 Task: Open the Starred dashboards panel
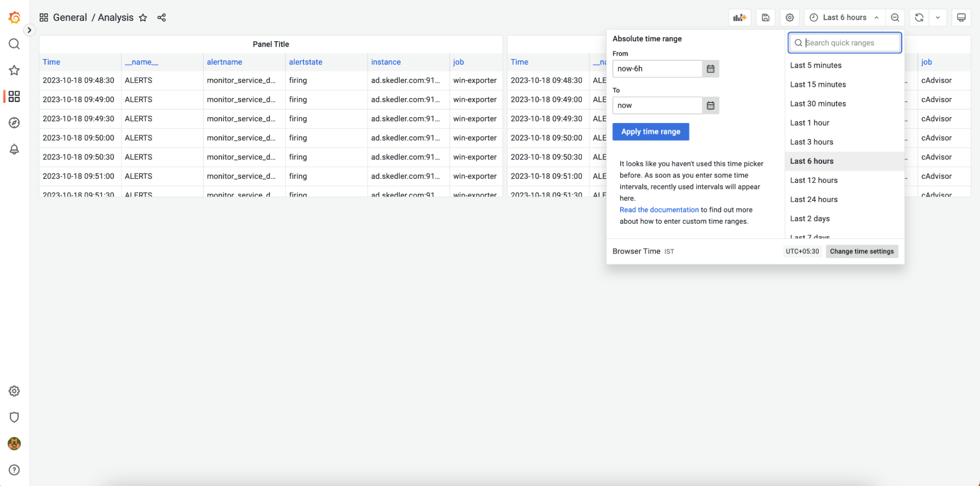[14, 70]
